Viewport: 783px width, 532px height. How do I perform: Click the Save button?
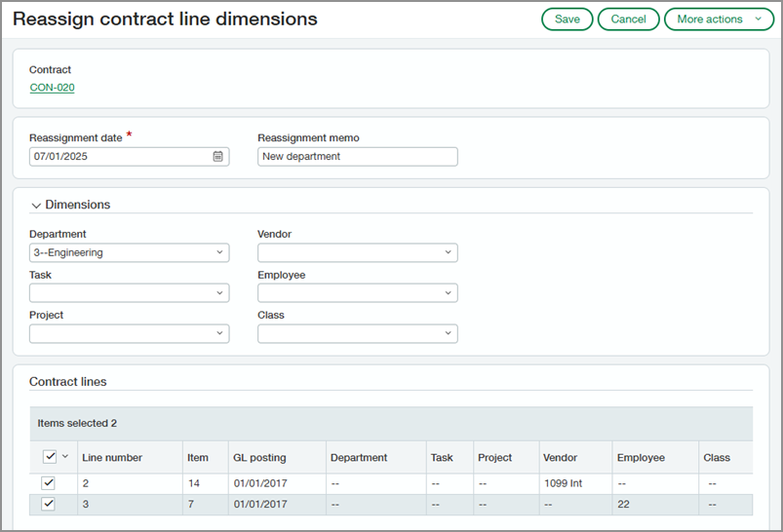[567, 19]
